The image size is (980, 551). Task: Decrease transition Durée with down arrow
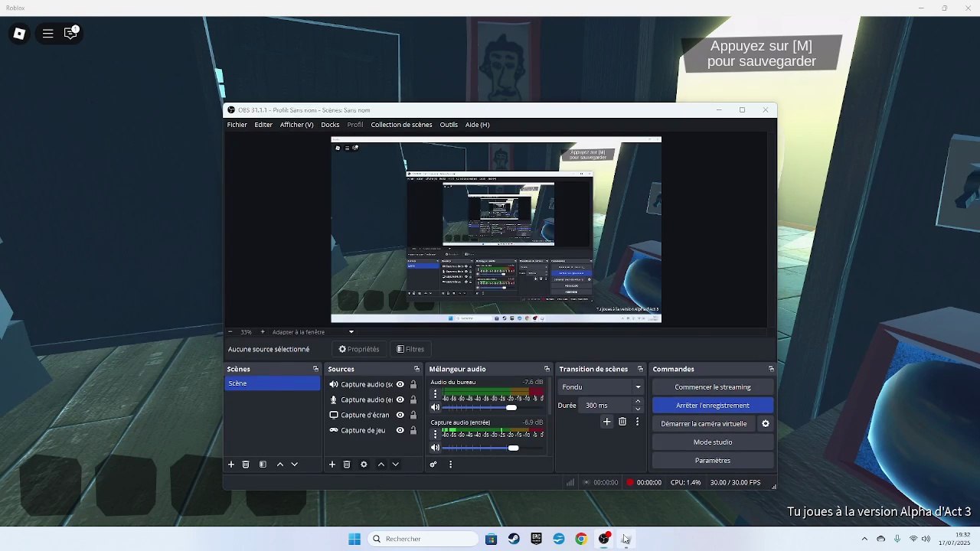click(x=638, y=409)
